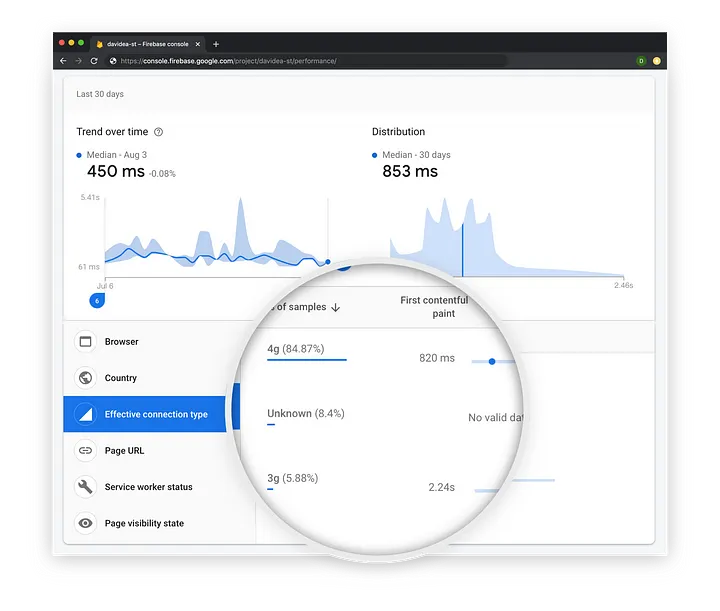Click the Distribution heading

[x=399, y=132]
